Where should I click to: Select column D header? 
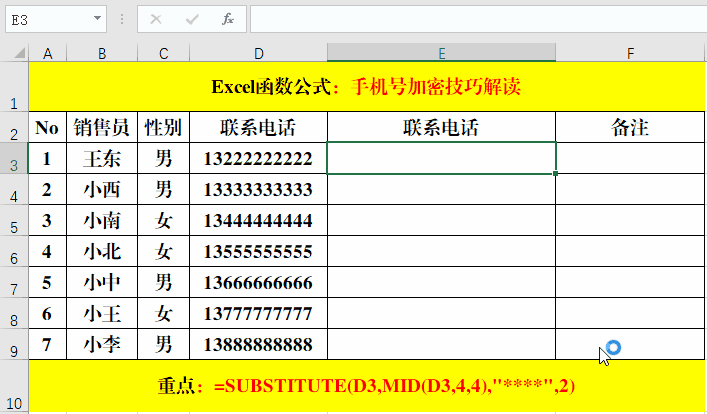tap(258, 53)
